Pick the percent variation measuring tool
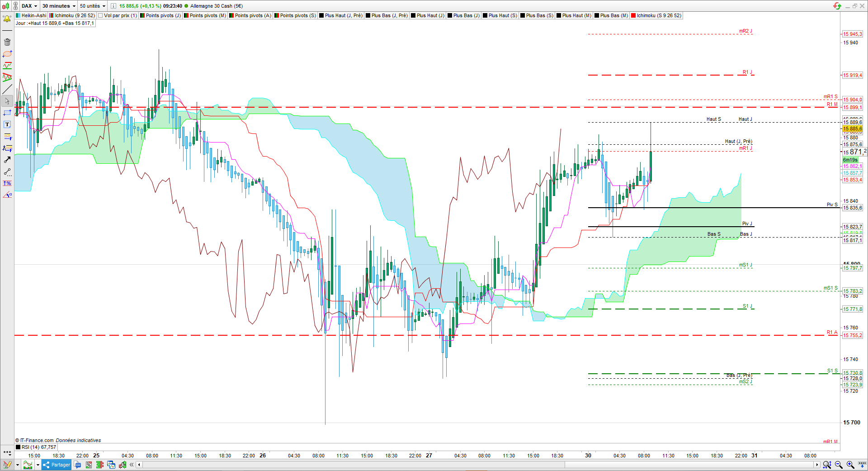This screenshot has width=868, height=471. pyautogui.click(x=7, y=183)
